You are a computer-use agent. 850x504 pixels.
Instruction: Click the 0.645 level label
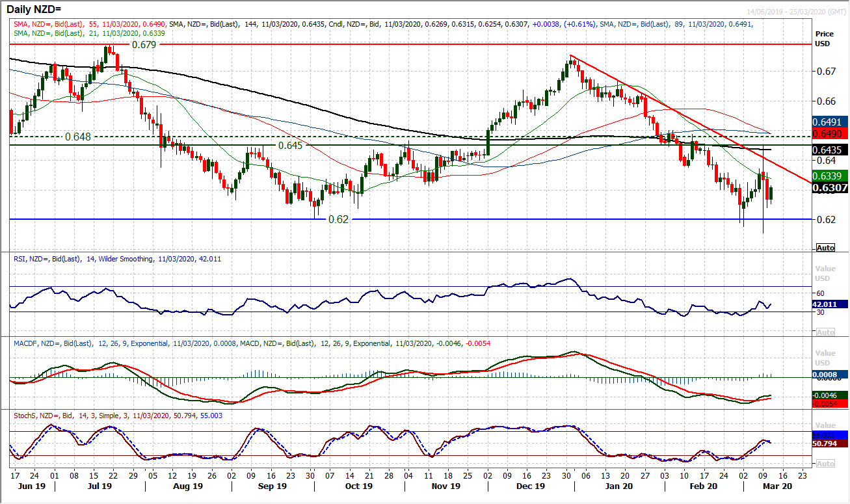290,145
